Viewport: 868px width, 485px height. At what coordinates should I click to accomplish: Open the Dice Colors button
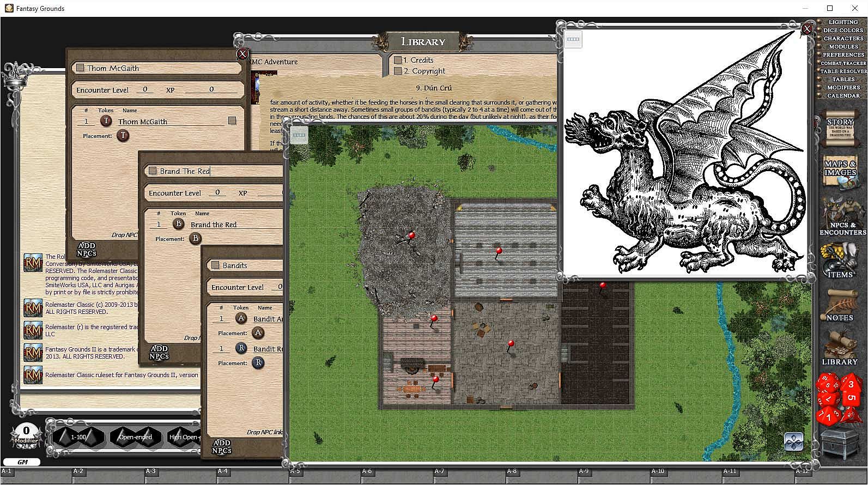[x=842, y=31]
